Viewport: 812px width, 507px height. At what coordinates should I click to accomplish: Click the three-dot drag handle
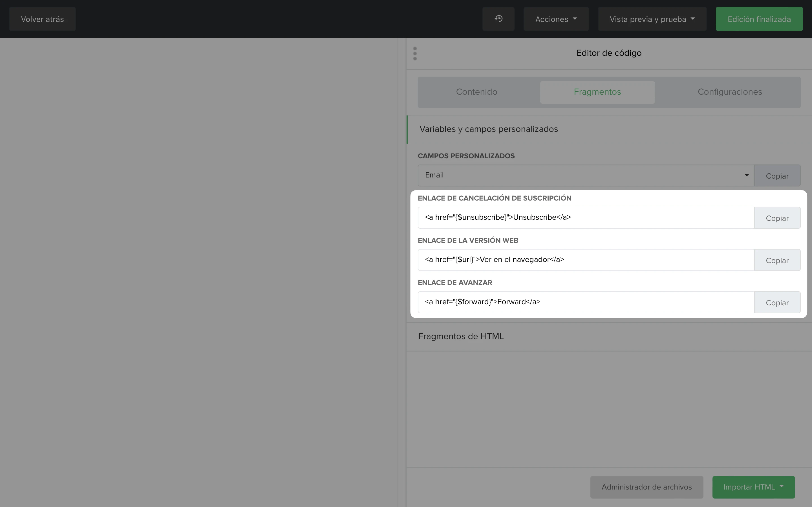pyautogui.click(x=415, y=54)
